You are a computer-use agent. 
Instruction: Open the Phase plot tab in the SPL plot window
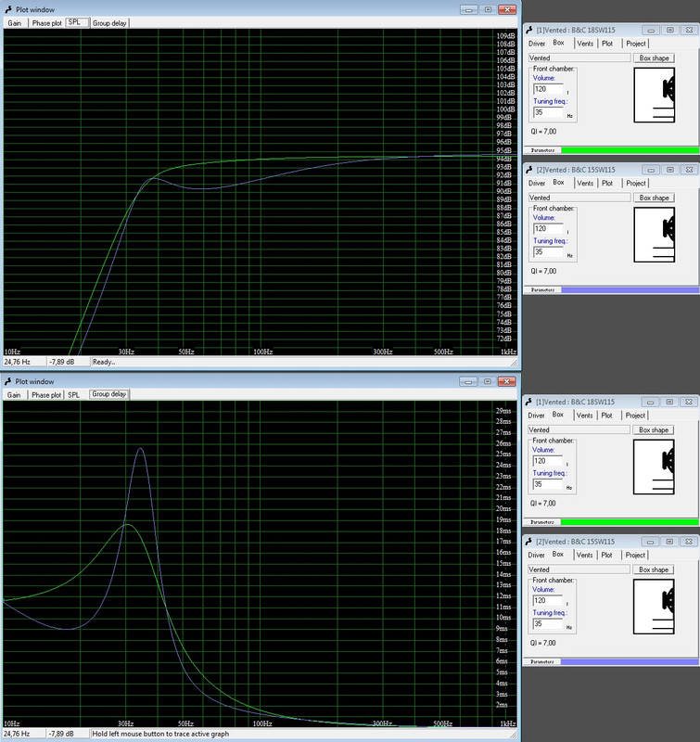pos(46,22)
